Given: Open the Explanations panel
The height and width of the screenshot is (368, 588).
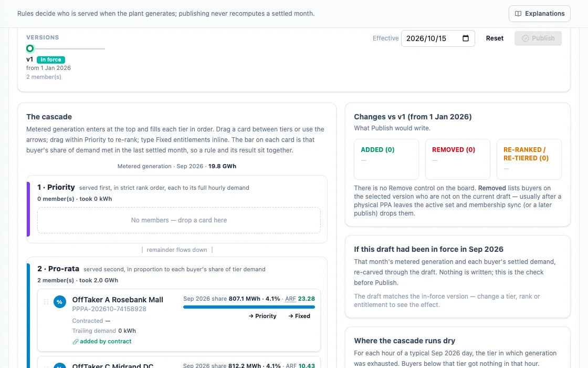Looking at the screenshot, I should click(539, 14).
